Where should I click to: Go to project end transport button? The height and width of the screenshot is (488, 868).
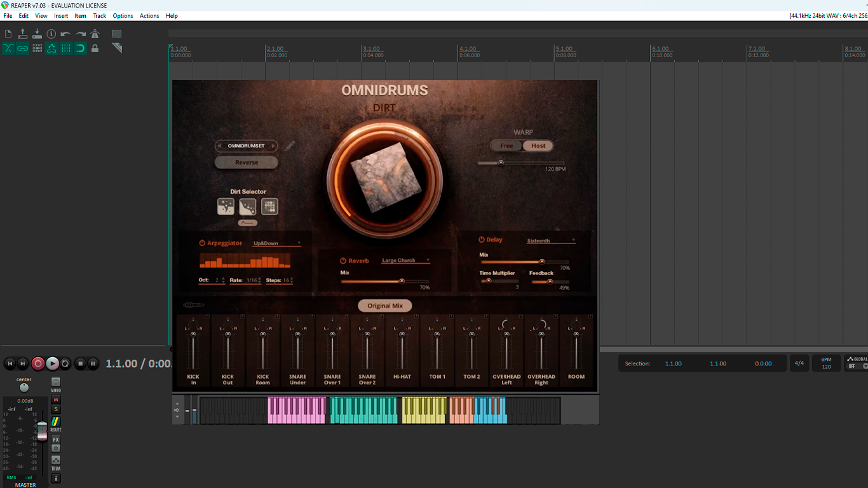(x=23, y=363)
